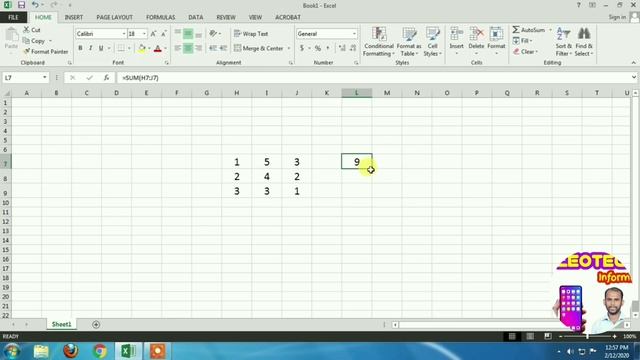
Task: Switch to the PAGE LAYOUT tab
Action: pyautogui.click(x=114, y=17)
